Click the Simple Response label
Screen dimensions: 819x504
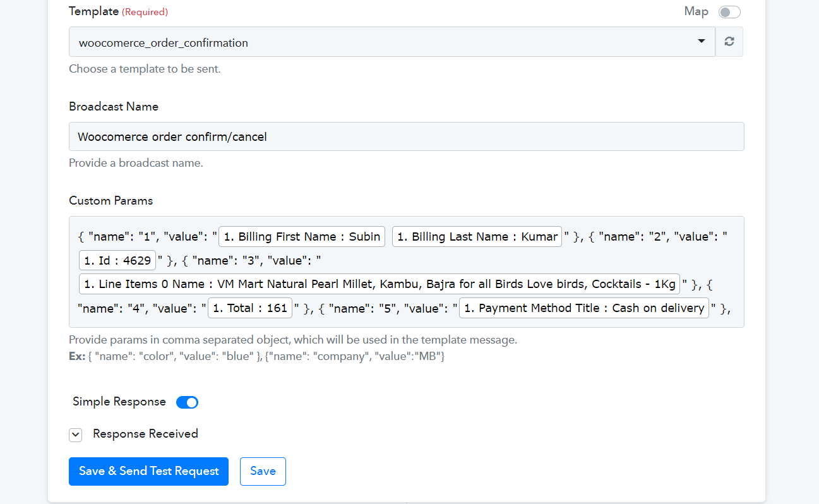119,402
